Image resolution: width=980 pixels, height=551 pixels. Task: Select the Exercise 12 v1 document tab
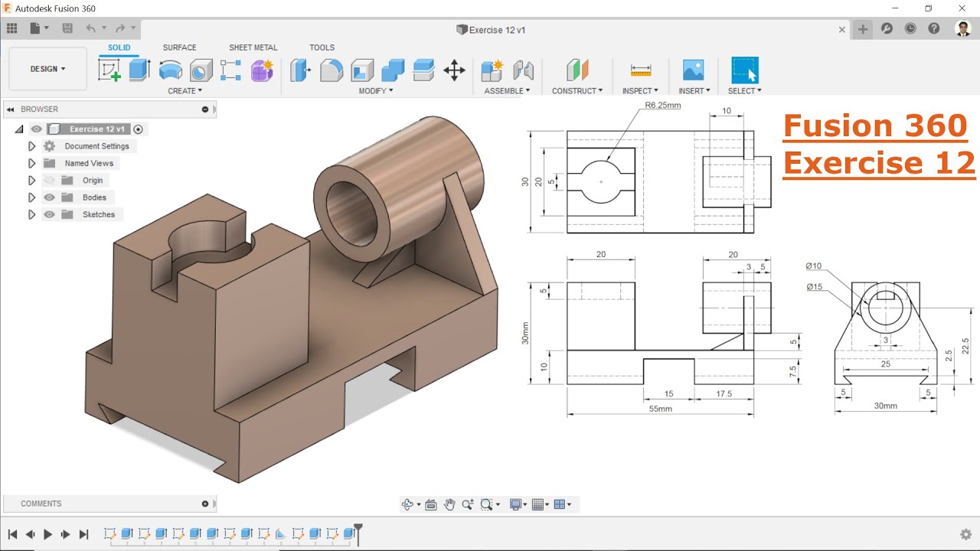(490, 30)
